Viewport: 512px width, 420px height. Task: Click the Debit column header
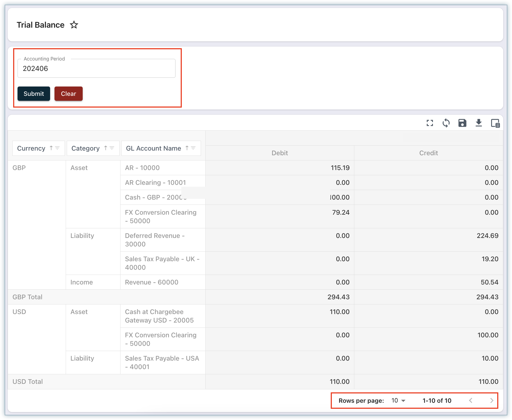click(x=280, y=153)
